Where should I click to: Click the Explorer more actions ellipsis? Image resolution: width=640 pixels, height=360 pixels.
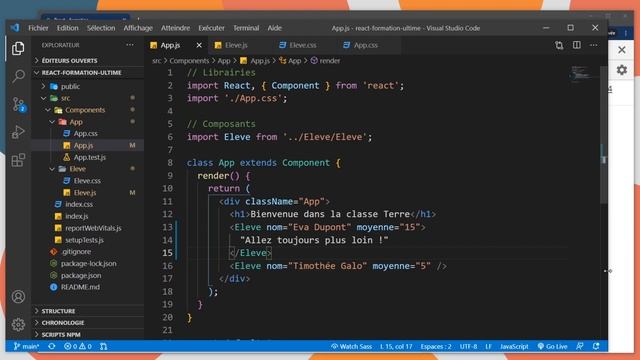click(x=130, y=45)
